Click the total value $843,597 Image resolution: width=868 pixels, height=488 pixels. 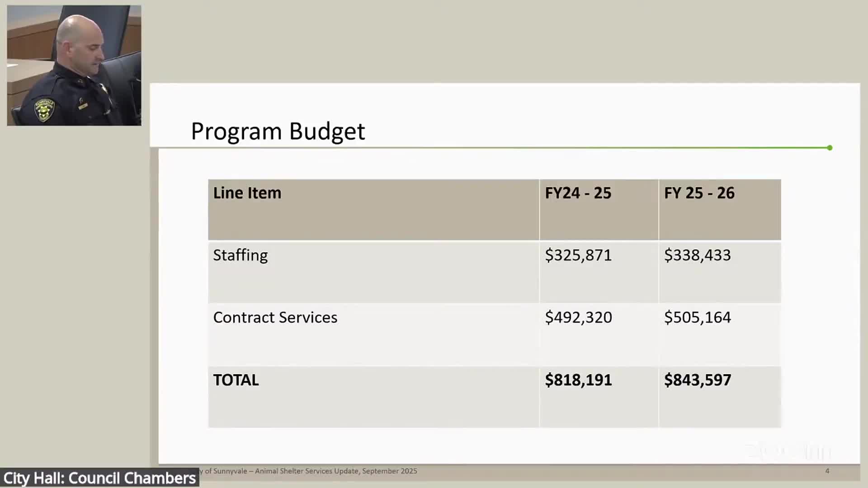click(697, 380)
